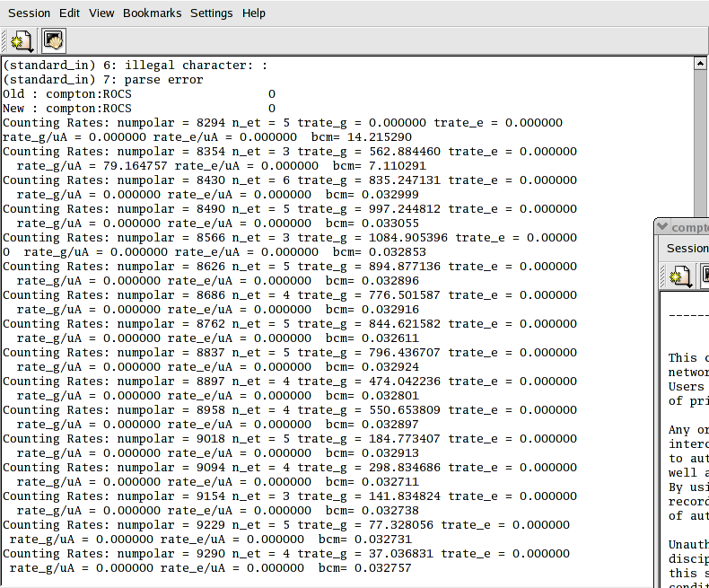
Task: Click the trate_g value 37.036831
Action: (x=401, y=554)
